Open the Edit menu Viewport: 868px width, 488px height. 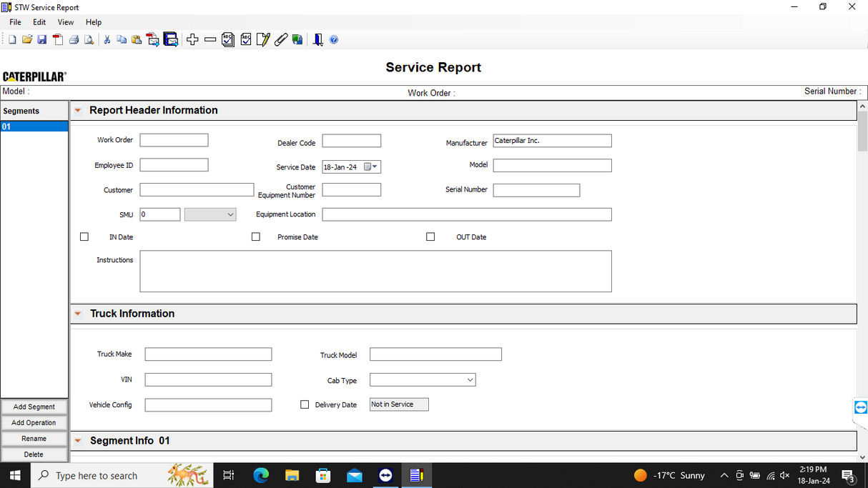pyautogui.click(x=39, y=22)
